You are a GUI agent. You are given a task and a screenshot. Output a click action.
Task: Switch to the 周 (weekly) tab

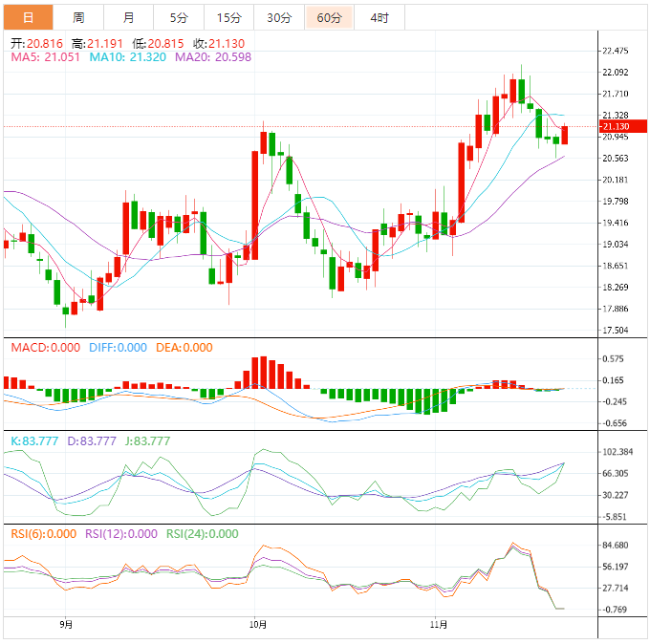point(78,17)
